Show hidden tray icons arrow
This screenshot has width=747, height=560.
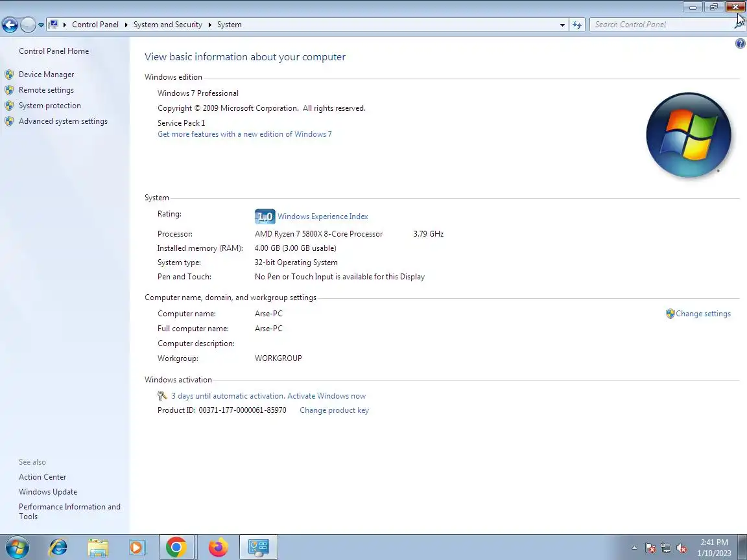(634, 548)
